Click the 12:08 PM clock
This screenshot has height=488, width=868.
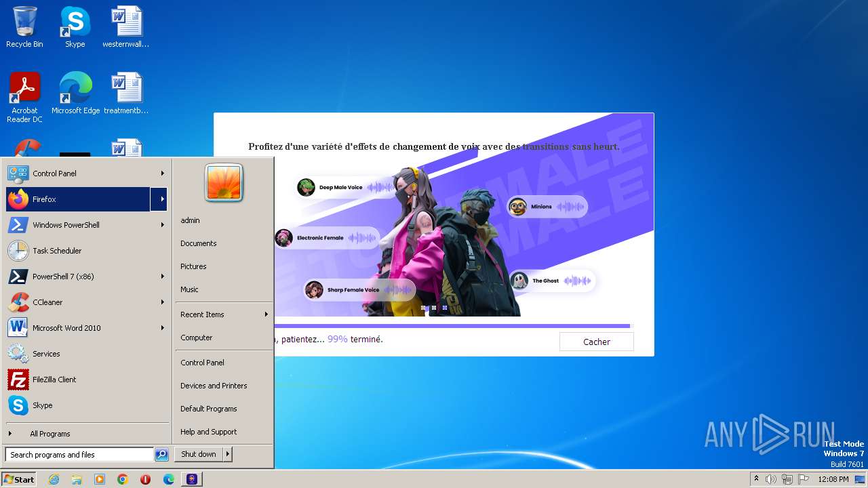833,479
